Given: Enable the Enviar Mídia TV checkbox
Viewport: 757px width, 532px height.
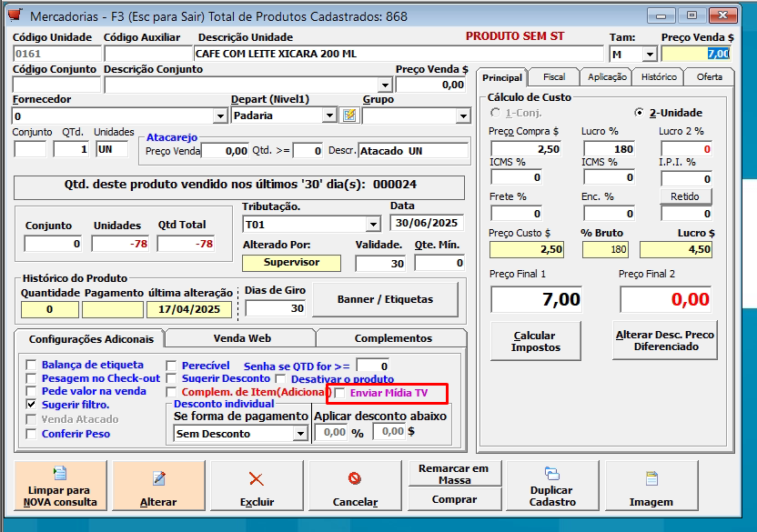Looking at the screenshot, I should (340, 394).
